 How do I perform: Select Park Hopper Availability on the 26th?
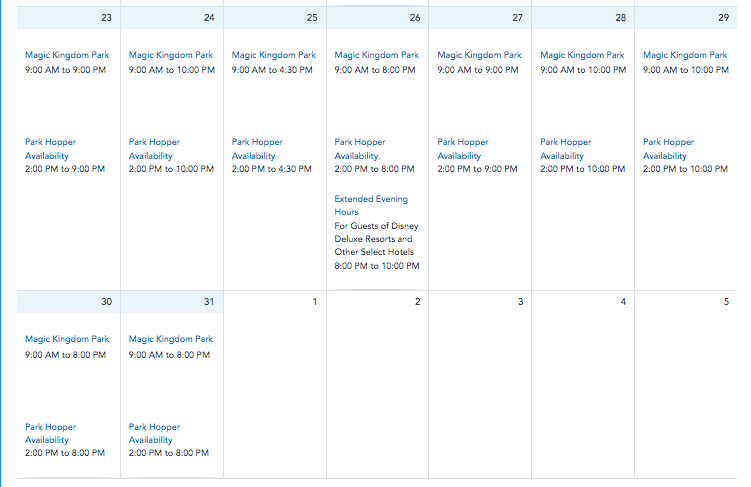point(360,149)
